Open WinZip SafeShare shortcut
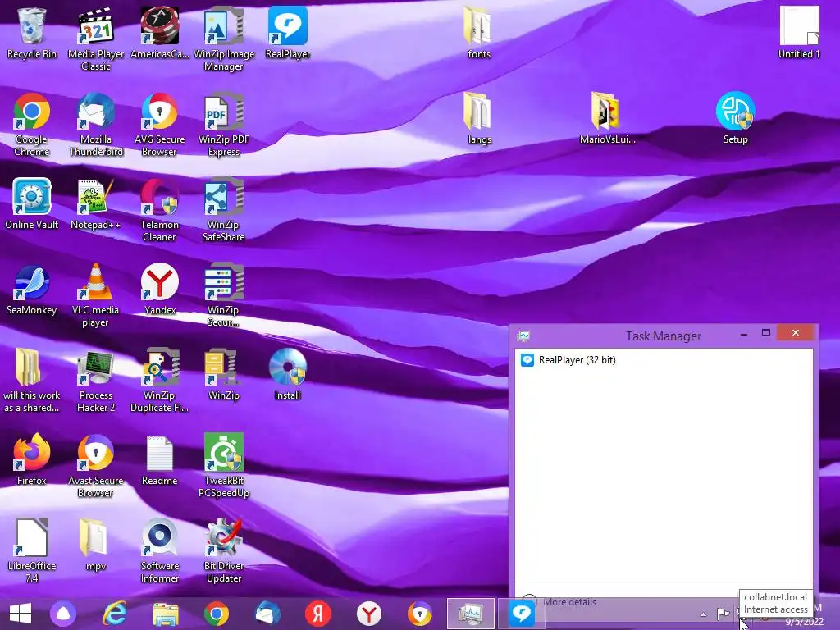 tap(224, 209)
